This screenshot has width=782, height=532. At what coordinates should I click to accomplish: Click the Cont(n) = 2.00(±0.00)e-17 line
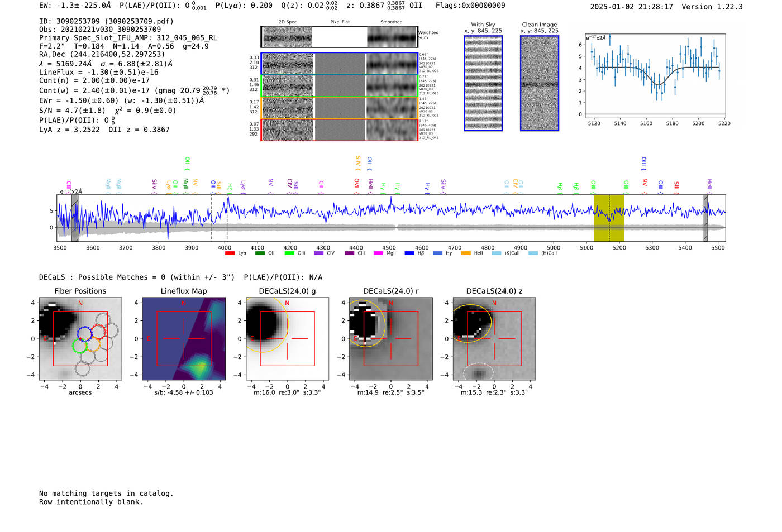[94, 80]
